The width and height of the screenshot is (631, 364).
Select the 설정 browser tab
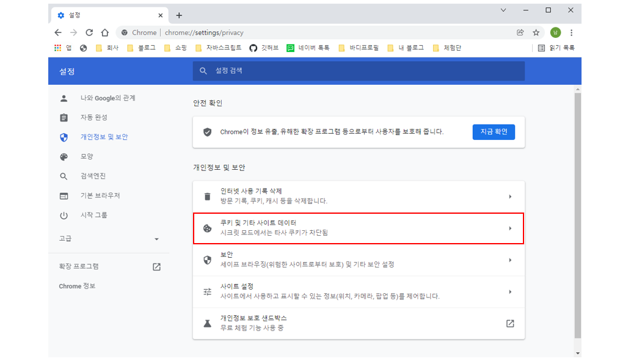(109, 15)
